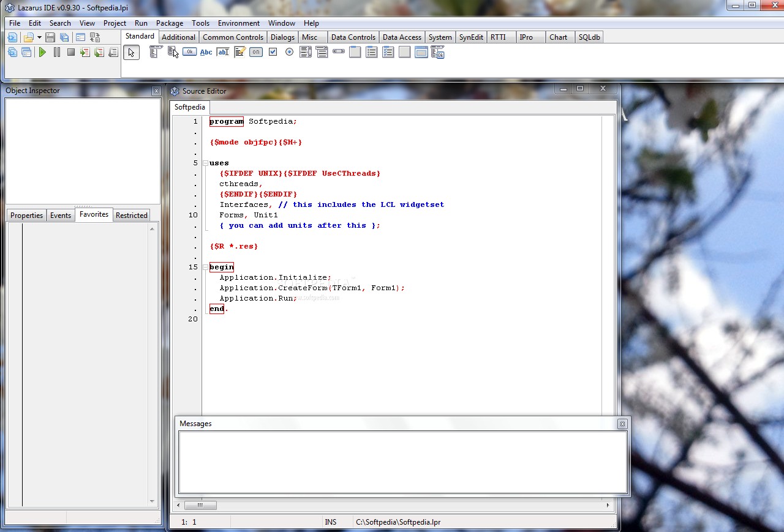Click the New Unit toolbar icon

click(x=12, y=37)
